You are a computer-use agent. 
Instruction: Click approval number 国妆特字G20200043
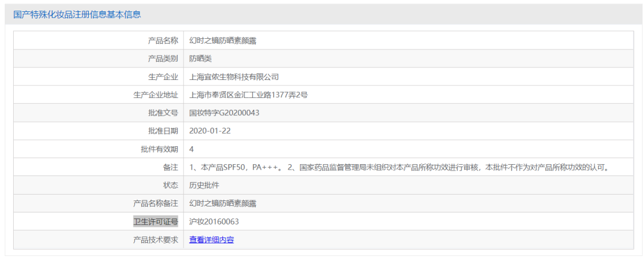pos(224,113)
